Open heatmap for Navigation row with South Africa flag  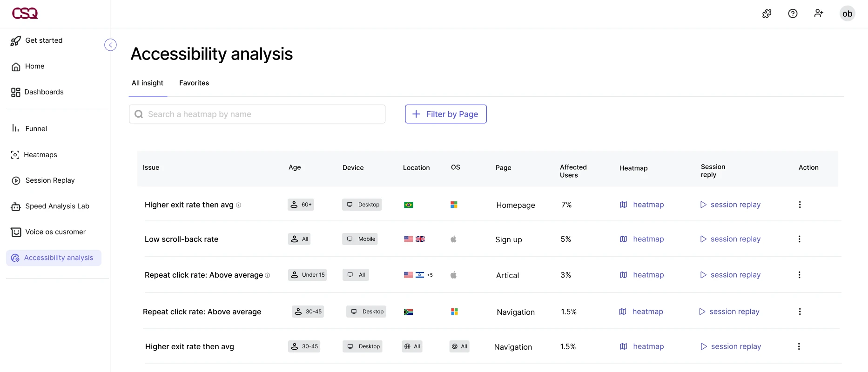(x=641, y=312)
